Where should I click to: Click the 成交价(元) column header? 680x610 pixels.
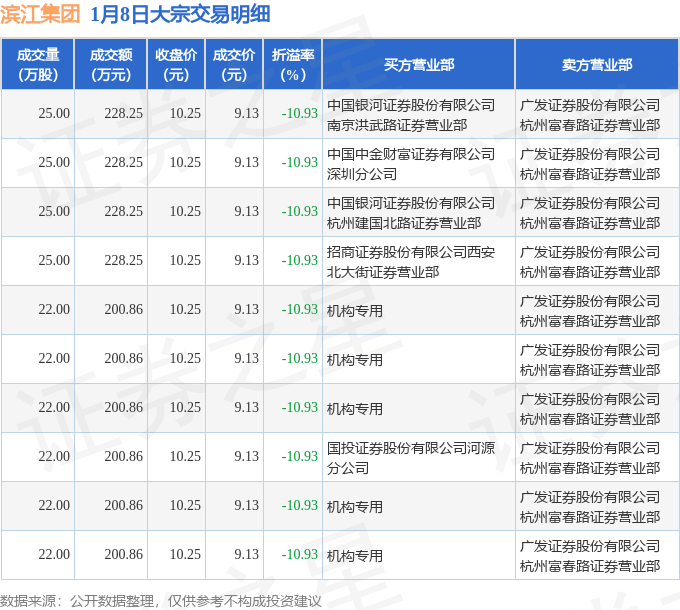click(x=234, y=65)
